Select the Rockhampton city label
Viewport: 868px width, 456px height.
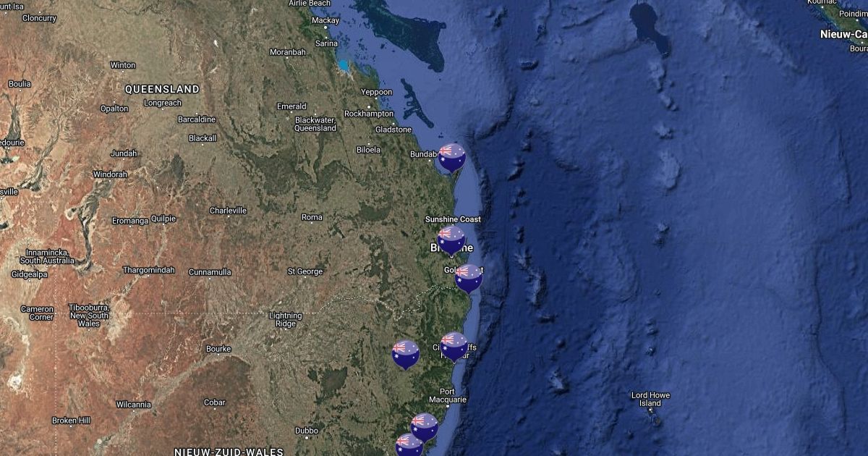coord(369,114)
